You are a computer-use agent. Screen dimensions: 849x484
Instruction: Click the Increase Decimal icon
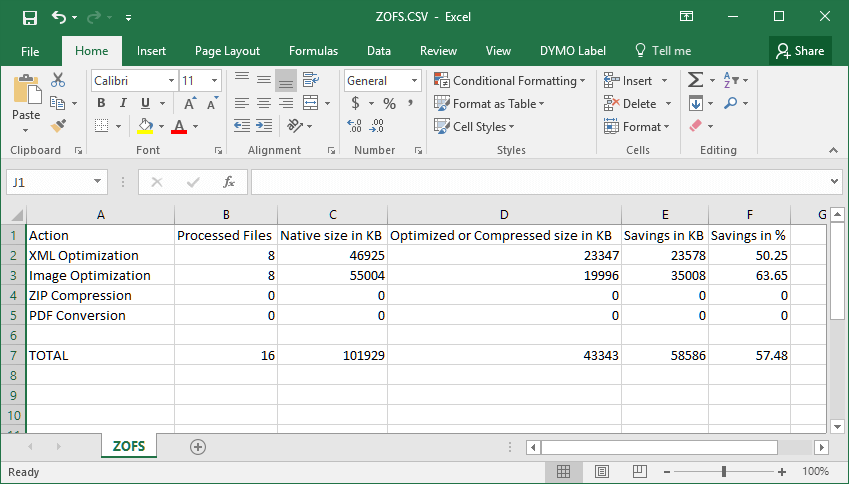pyautogui.click(x=356, y=126)
